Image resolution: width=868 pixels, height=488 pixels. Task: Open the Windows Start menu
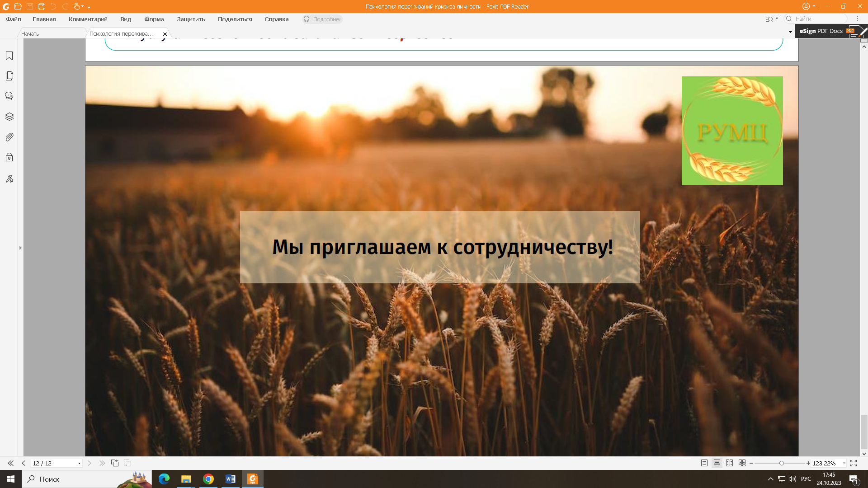click(x=11, y=479)
